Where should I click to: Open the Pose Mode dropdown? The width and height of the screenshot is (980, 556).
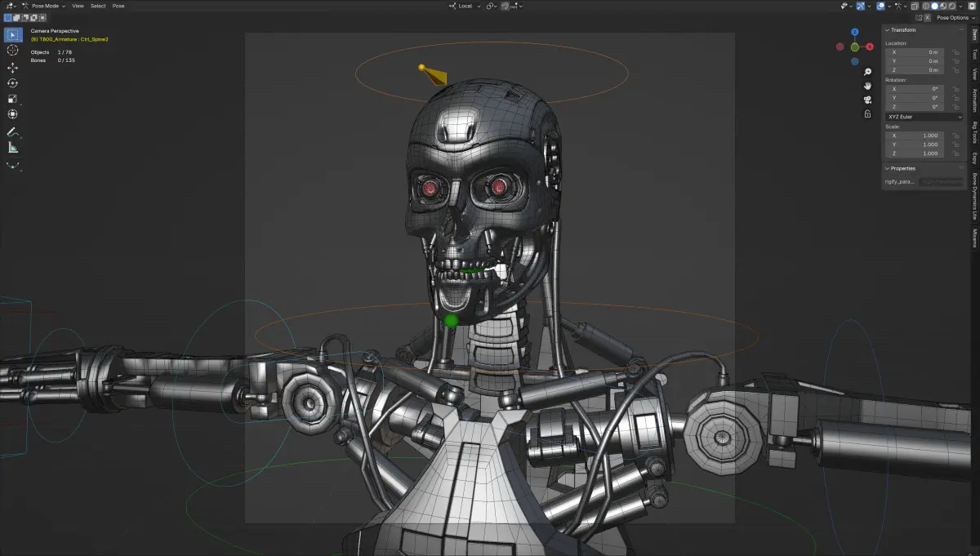click(x=42, y=7)
